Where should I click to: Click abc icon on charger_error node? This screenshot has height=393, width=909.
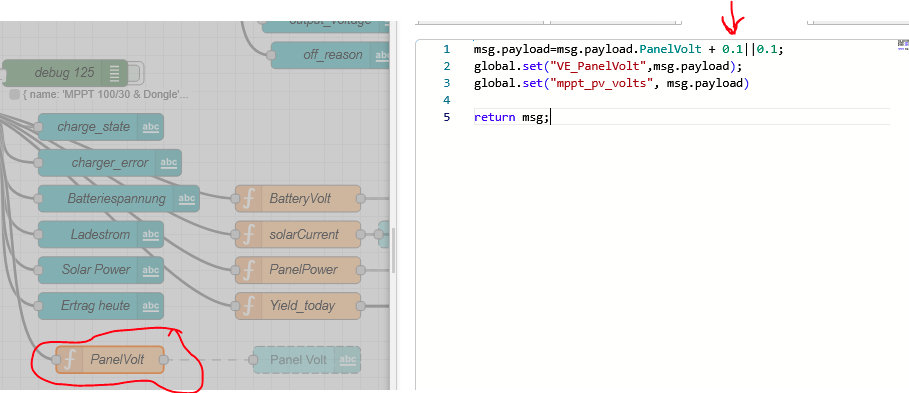(169, 163)
